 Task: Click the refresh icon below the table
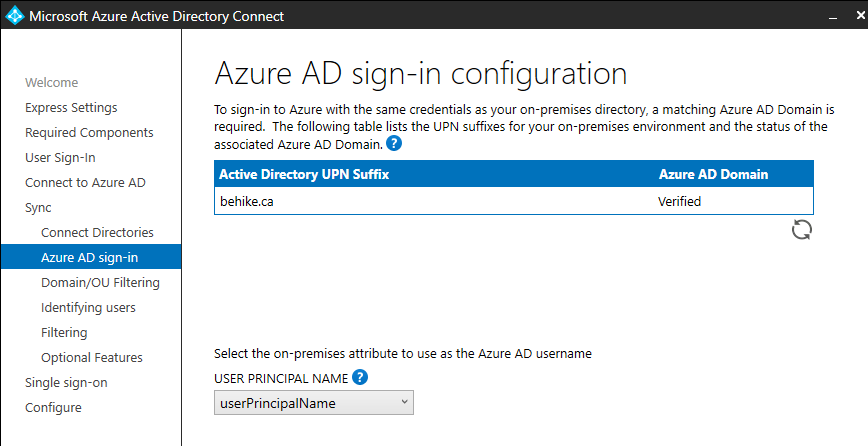click(x=801, y=230)
